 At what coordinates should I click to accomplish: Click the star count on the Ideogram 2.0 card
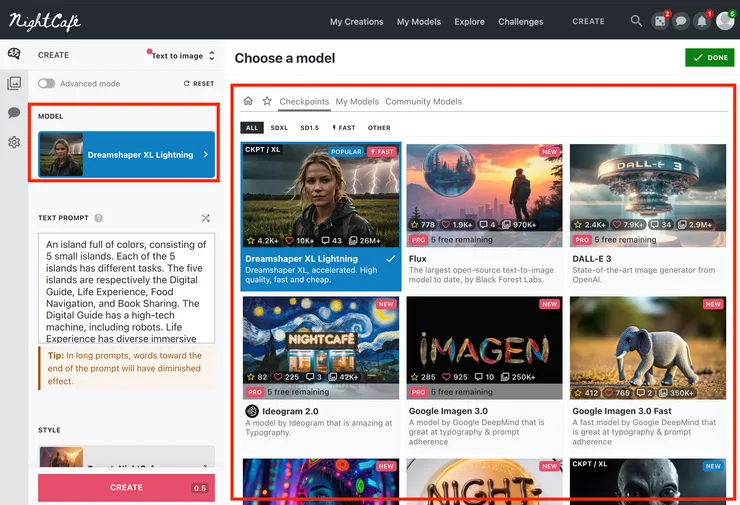(257, 377)
